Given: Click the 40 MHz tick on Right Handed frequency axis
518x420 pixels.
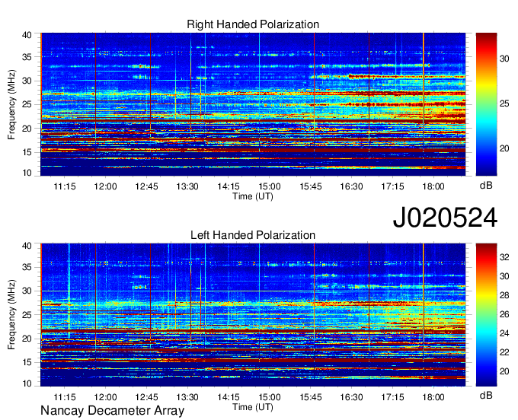Looking at the screenshot, I should pyautogui.click(x=27, y=35).
